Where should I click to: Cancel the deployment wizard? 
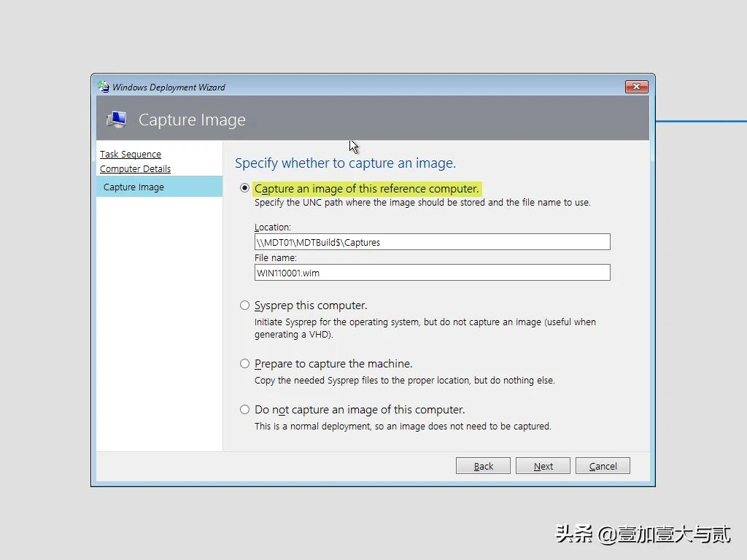point(603,466)
